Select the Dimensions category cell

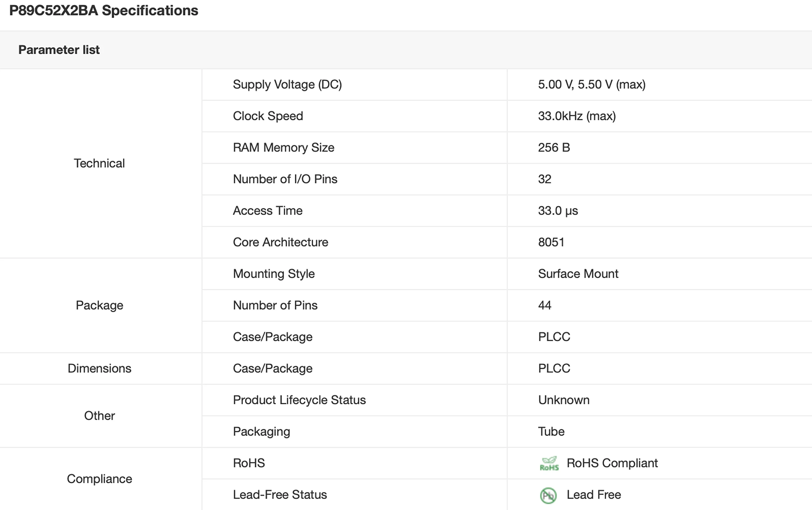click(99, 368)
